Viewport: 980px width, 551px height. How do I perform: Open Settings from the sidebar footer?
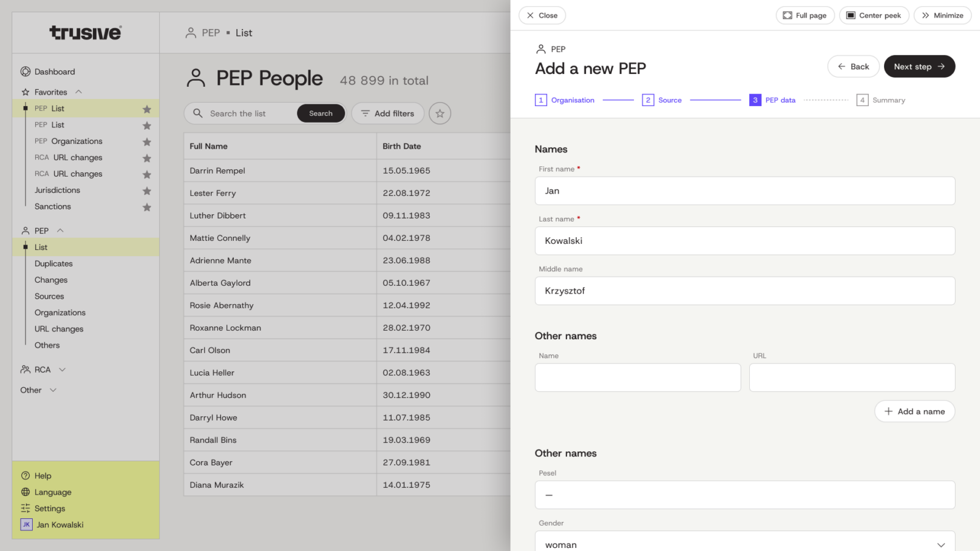coord(49,509)
